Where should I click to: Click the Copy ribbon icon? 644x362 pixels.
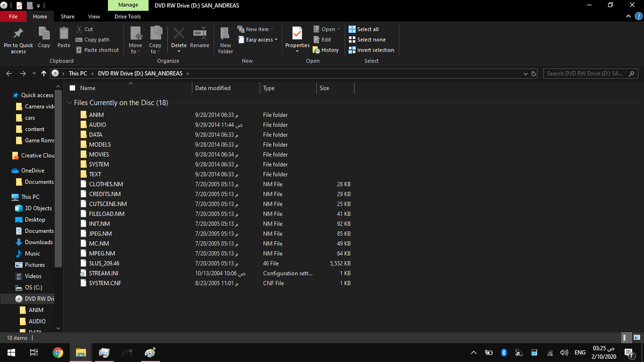click(44, 33)
